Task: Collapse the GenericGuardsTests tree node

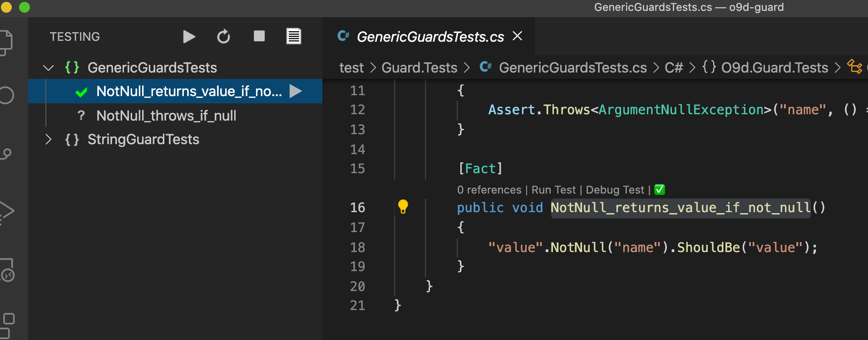Action: pos(48,68)
